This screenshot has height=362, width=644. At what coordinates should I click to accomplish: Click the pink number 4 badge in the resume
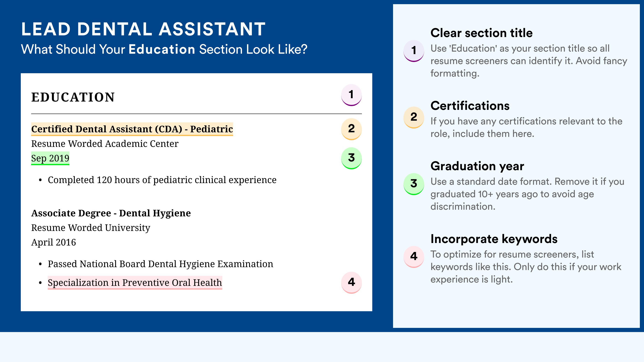(351, 282)
